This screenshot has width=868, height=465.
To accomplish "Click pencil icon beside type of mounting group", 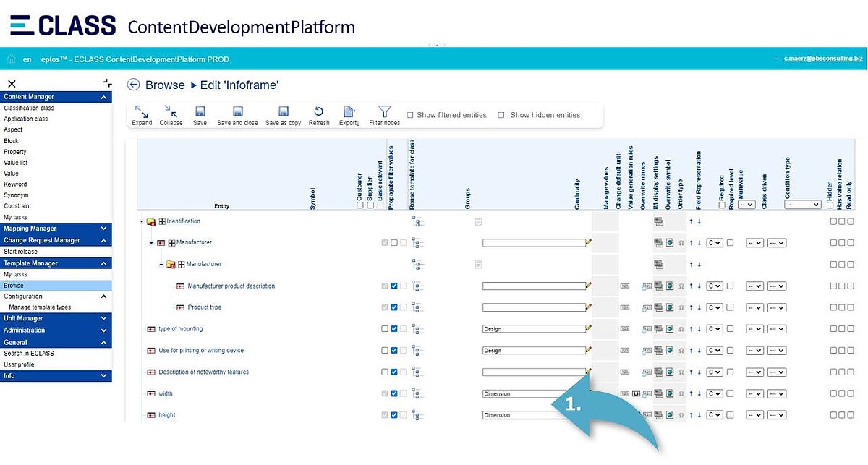I will pos(589,328).
